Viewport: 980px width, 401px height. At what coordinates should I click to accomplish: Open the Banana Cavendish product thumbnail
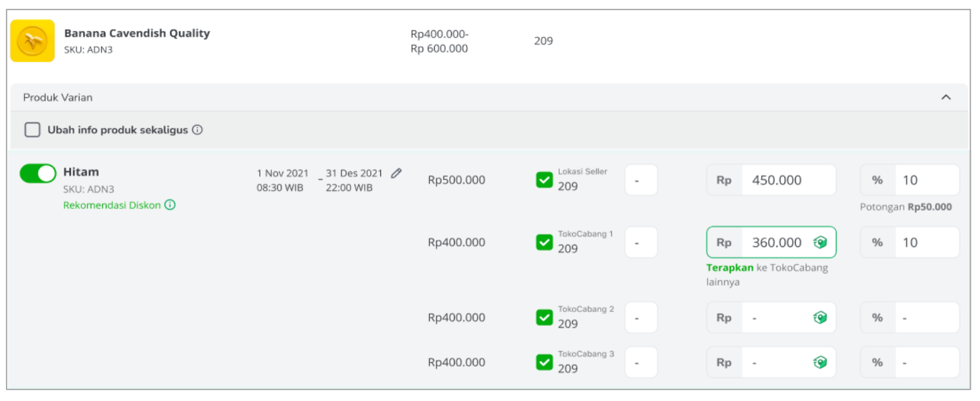(x=33, y=41)
